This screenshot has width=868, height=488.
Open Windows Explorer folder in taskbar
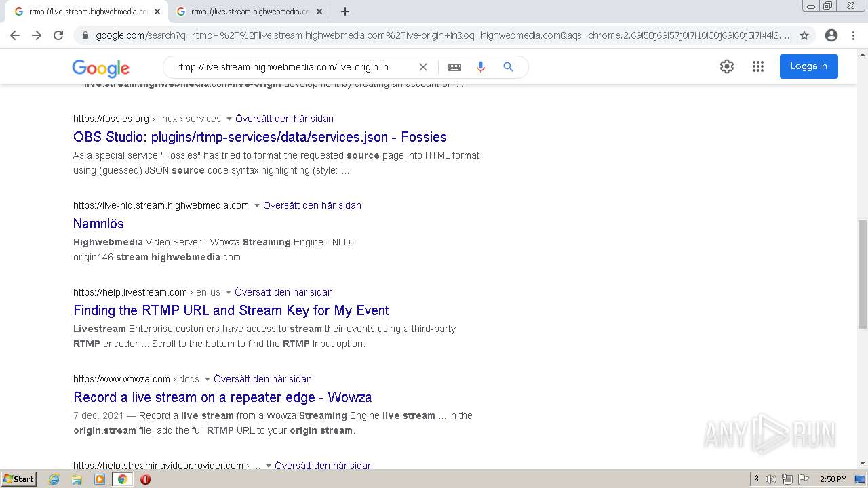(77, 479)
